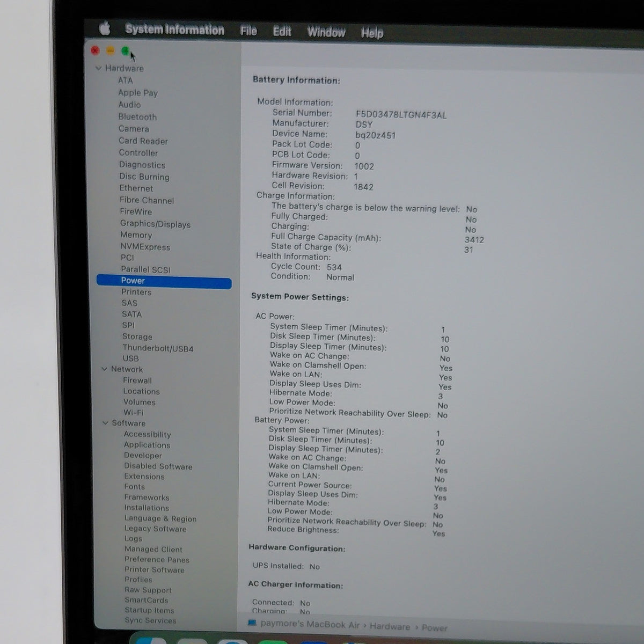The height and width of the screenshot is (644, 644).
Task: Select Volumes under Network
Action: pos(140,402)
